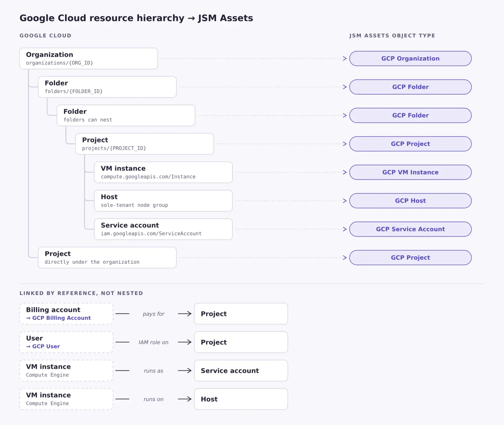Select the Billing account dashed box

click(x=66, y=314)
